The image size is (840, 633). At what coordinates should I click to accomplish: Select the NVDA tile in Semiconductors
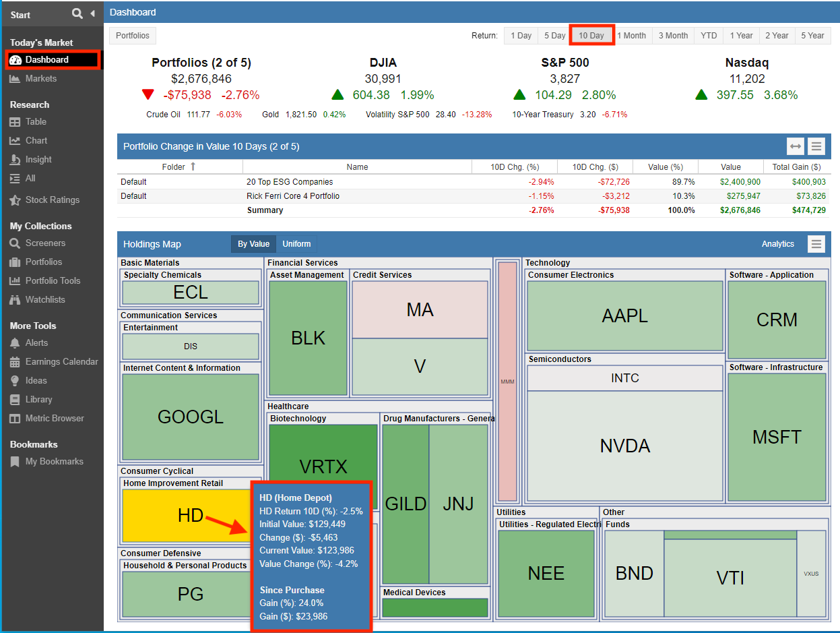[x=624, y=446]
